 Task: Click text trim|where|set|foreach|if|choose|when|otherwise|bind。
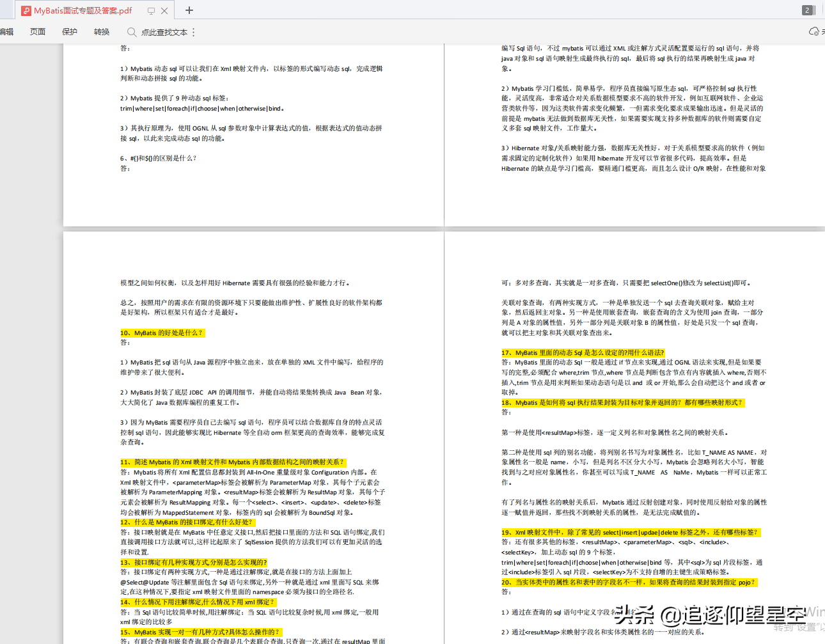pyautogui.click(x=203, y=109)
